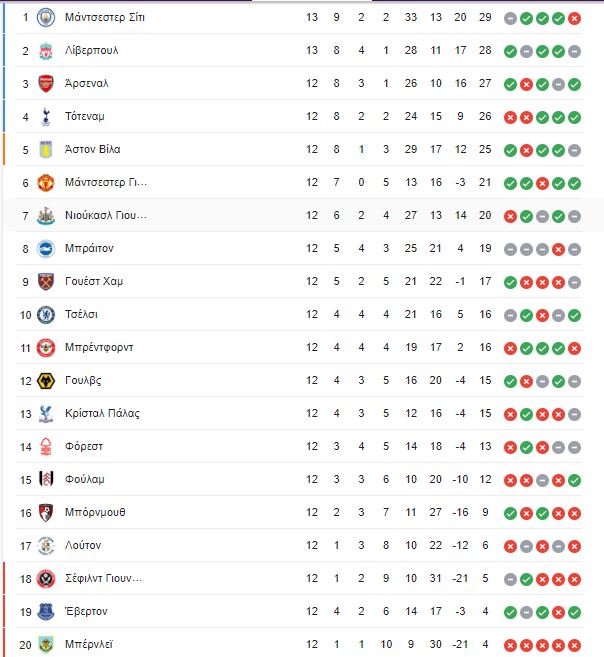Image resolution: width=604 pixels, height=657 pixels.
Task: Open the Άστον Βίλα team name link
Action: tap(93, 150)
